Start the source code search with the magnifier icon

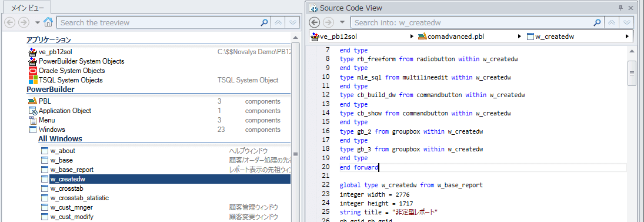click(597, 22)
